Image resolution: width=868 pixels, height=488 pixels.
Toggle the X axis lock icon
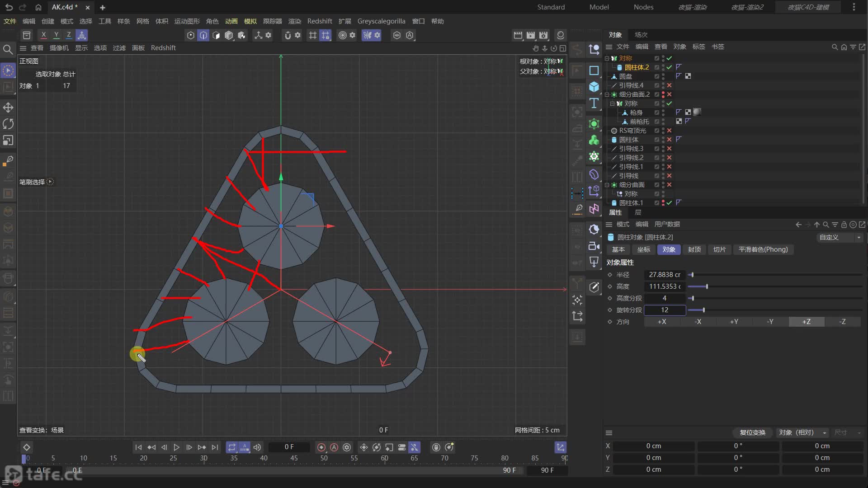click(x=43, y=35)
